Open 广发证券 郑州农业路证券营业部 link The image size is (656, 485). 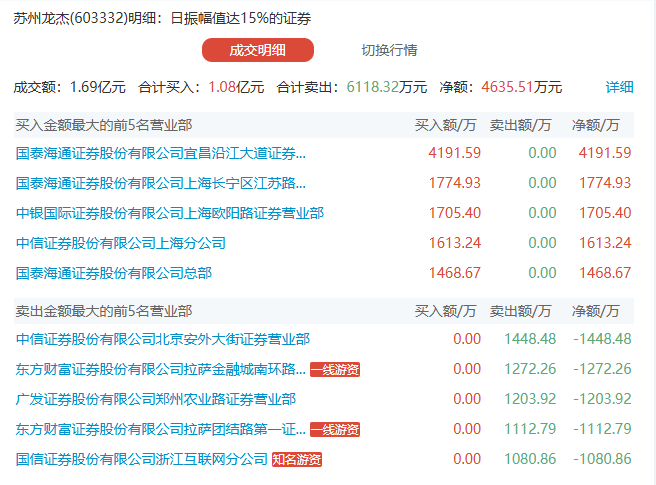point(156,399)
